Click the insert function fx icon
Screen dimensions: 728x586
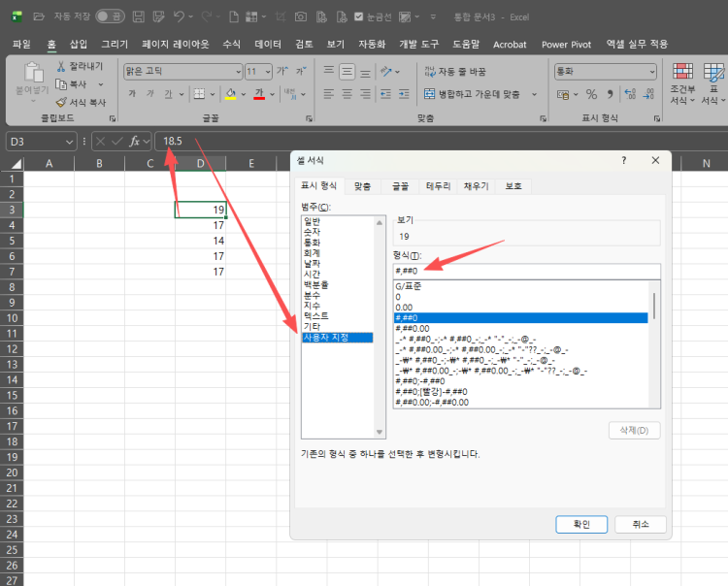pyautogui.click(x=135, y=142)
